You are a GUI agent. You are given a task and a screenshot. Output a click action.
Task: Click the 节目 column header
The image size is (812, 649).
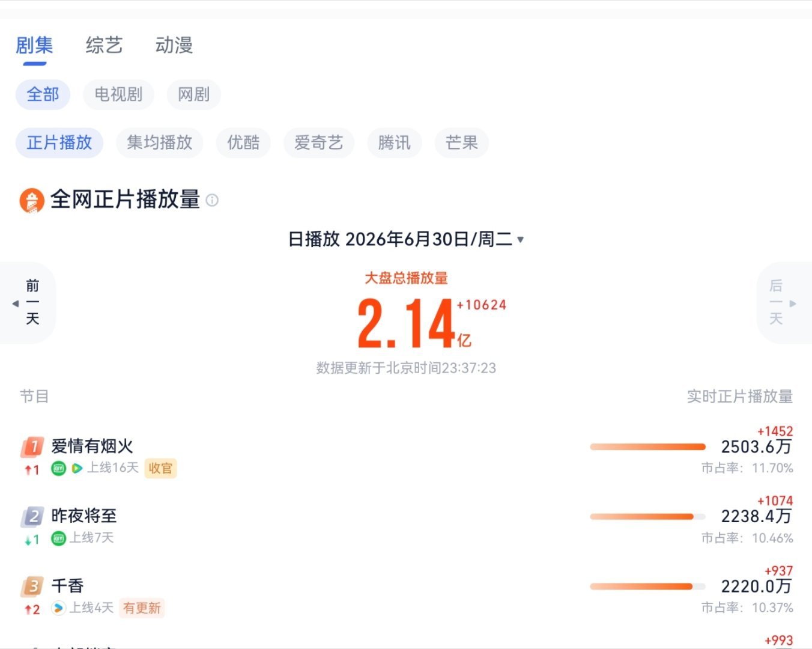(34, 397)
